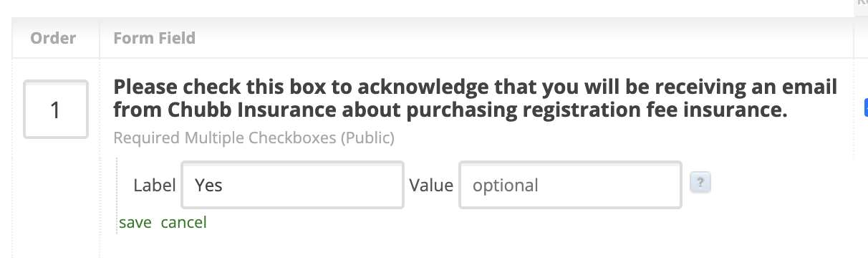Save the checkbox option
868x278 pixels.
(x=135, y=223)
